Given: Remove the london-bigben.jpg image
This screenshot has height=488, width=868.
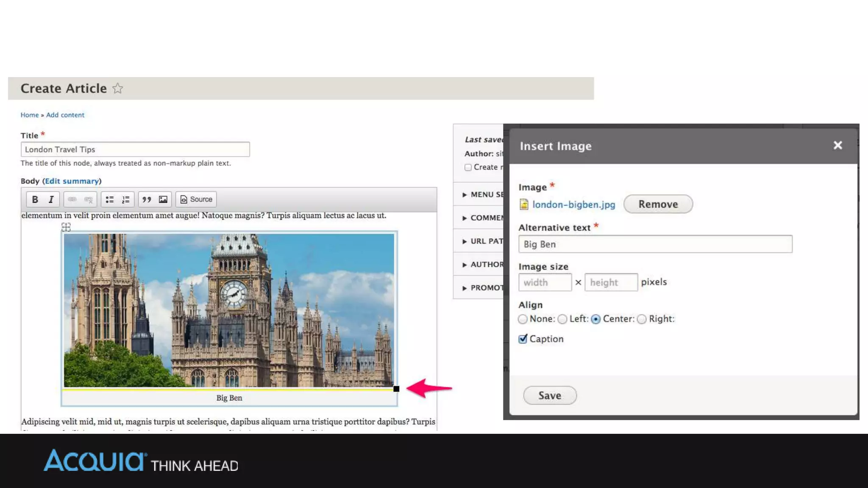Looking at the screenshot, I should pyautogui.click(x=658, y=204).
